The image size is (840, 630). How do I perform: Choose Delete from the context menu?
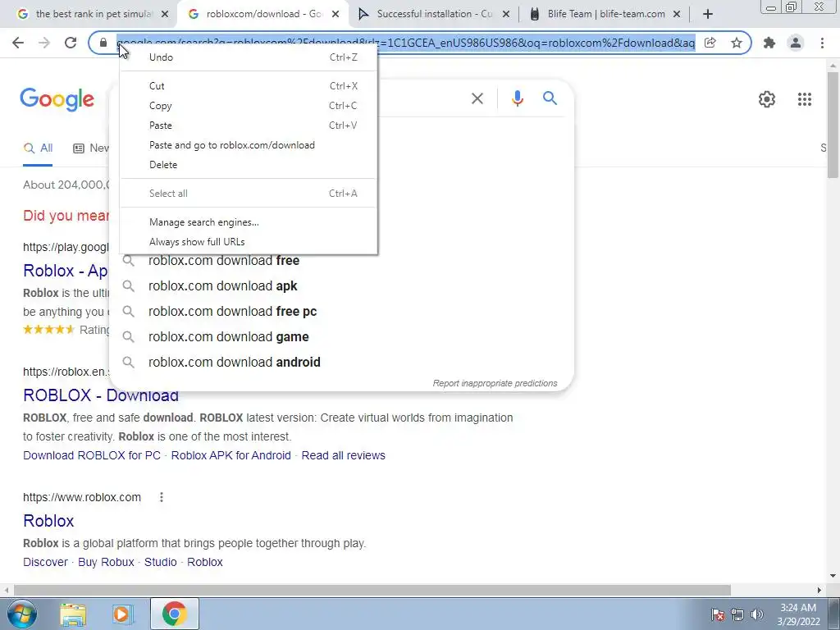pos(249,164)
